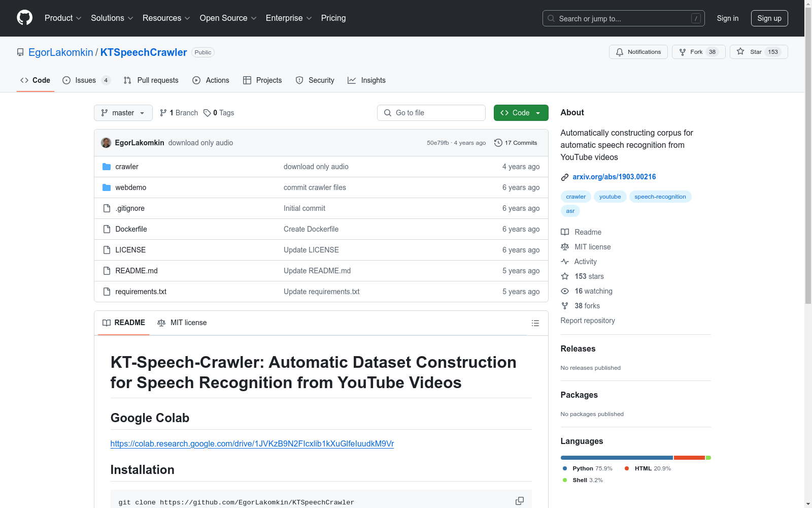Click the scale icon beside MIT license in About

(565, 247)
